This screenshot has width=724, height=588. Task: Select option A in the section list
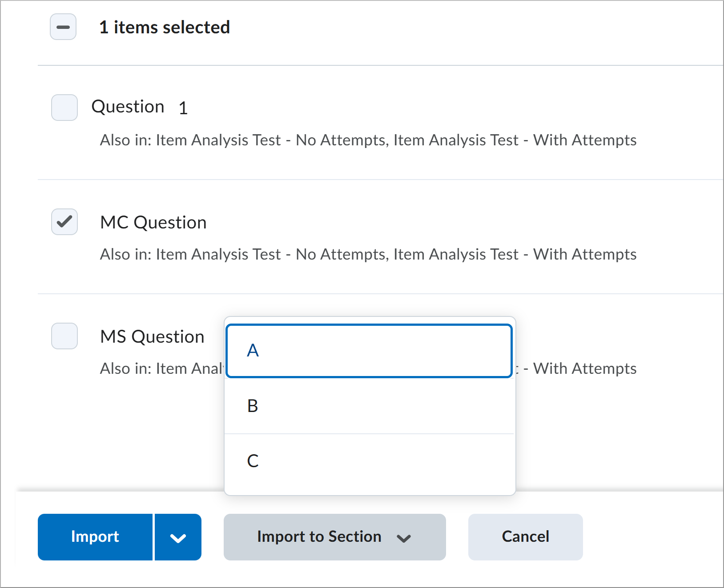pyautogui.click(x=369, y=351)
